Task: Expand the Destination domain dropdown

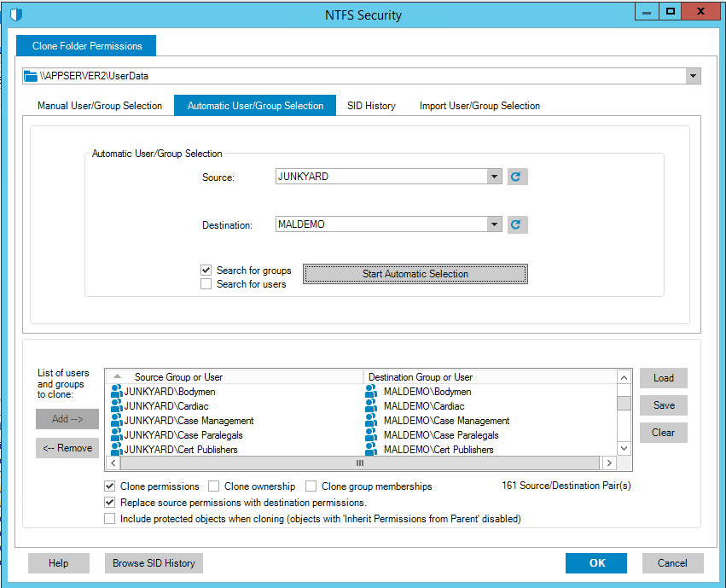Action: tap(494, 224)
